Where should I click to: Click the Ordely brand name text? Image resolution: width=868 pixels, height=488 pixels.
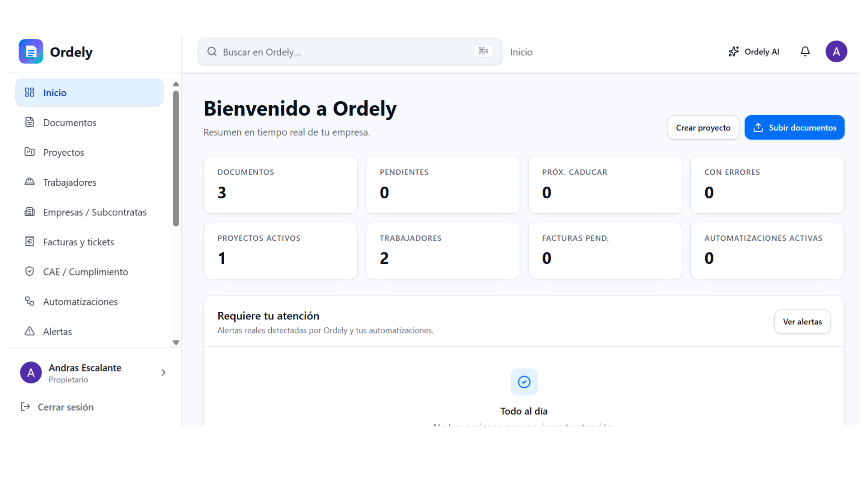pos(71,52)
